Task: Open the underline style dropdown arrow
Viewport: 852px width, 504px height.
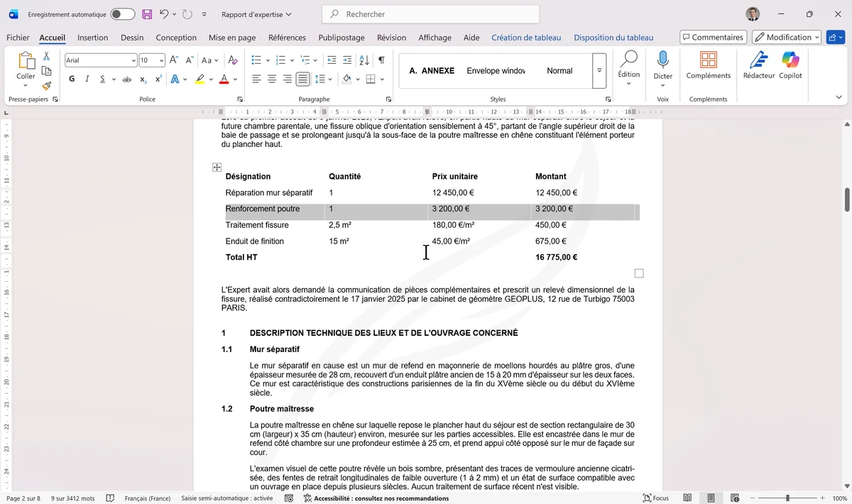Action: 112,79
